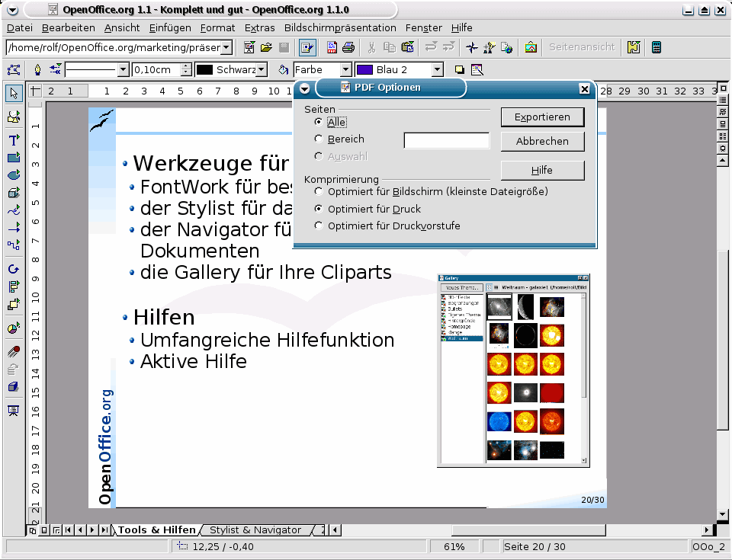Select Optimiert für Druckvorstufe option
732x560 pixels.
coord(319,226)
